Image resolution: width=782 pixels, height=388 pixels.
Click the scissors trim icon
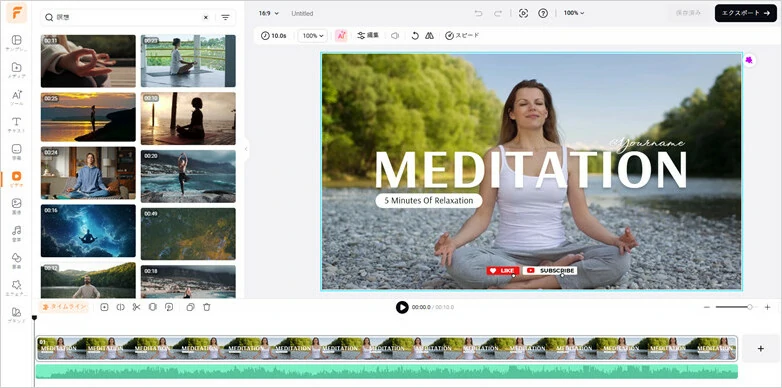(136, 307)
